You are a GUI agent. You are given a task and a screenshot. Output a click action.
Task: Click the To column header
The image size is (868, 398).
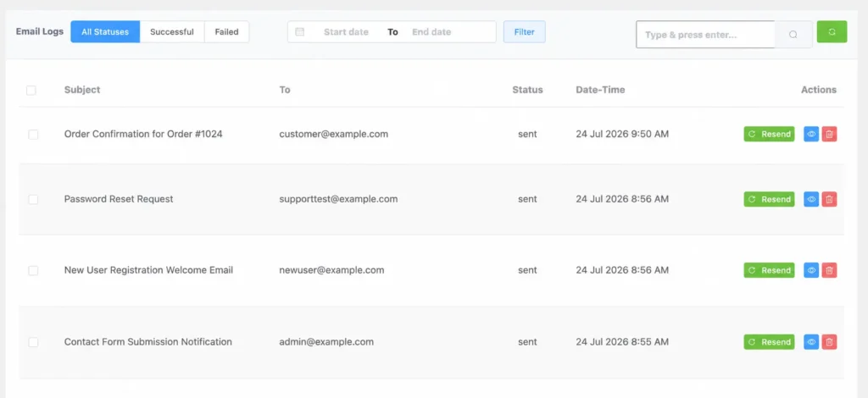point(285,90)
